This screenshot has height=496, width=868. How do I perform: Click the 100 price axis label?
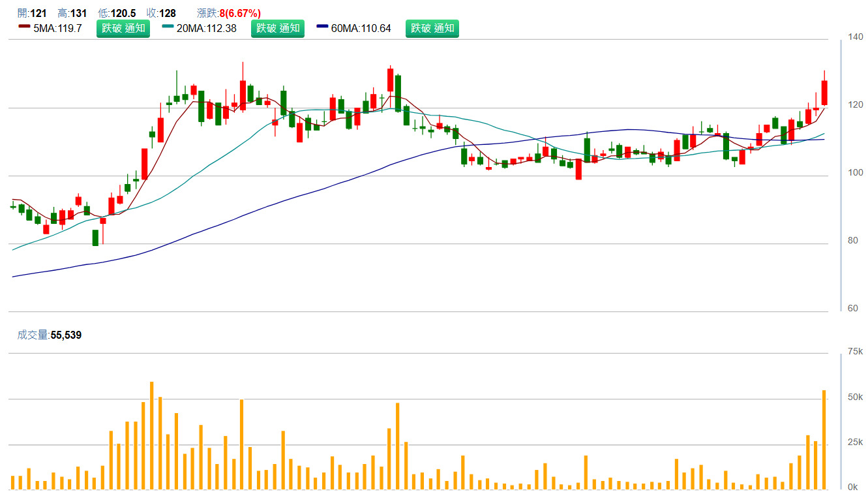856,173
